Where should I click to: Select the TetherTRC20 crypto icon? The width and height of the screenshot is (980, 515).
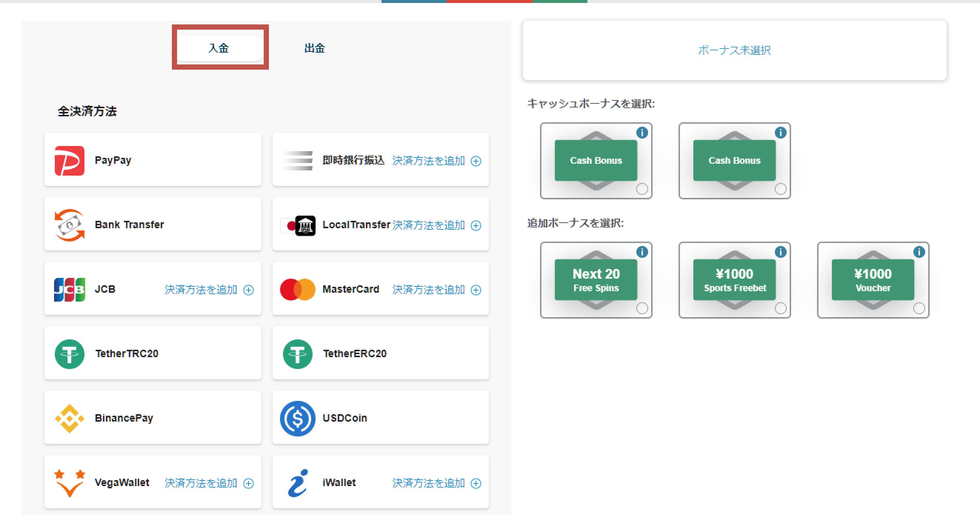point(70,353)
